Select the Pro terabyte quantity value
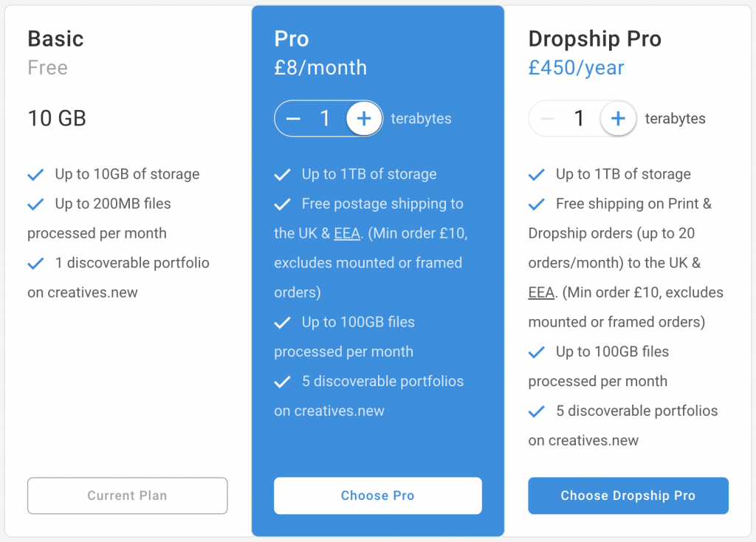This screenshot has height=542, width=756. 325,119
